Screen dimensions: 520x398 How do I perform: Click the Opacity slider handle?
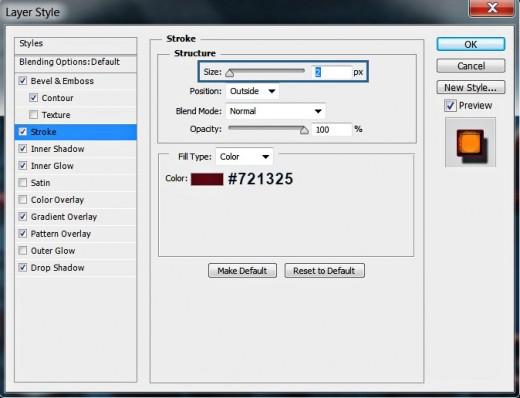[304, 130]
